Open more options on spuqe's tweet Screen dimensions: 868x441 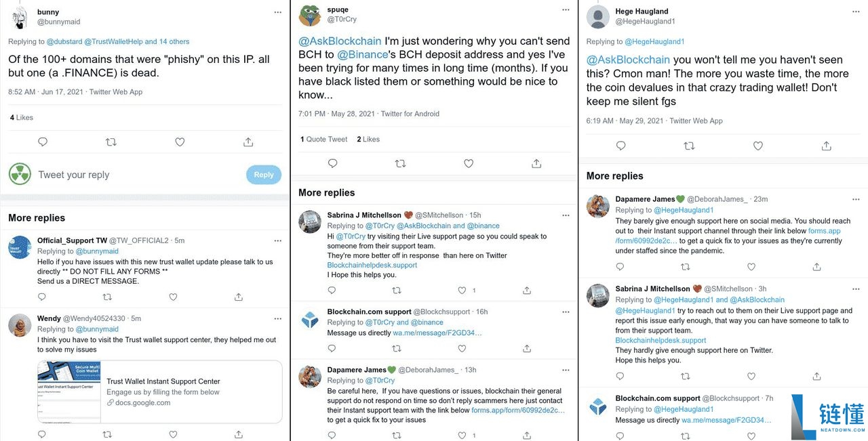(565, 11)
